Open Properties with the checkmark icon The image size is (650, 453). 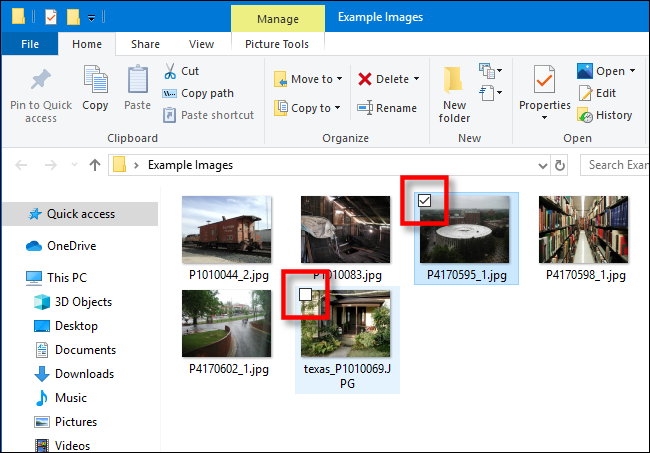click(544, 80)
